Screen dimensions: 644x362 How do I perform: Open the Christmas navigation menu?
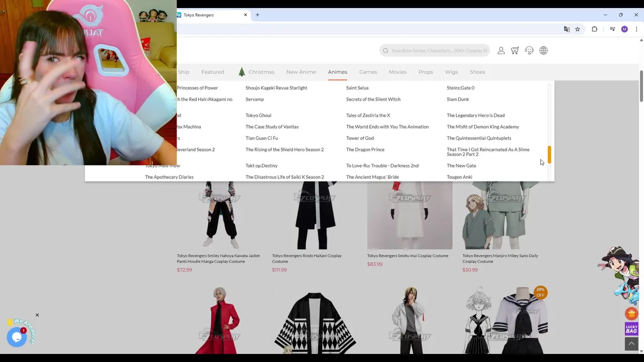click(x=261, y=72)
